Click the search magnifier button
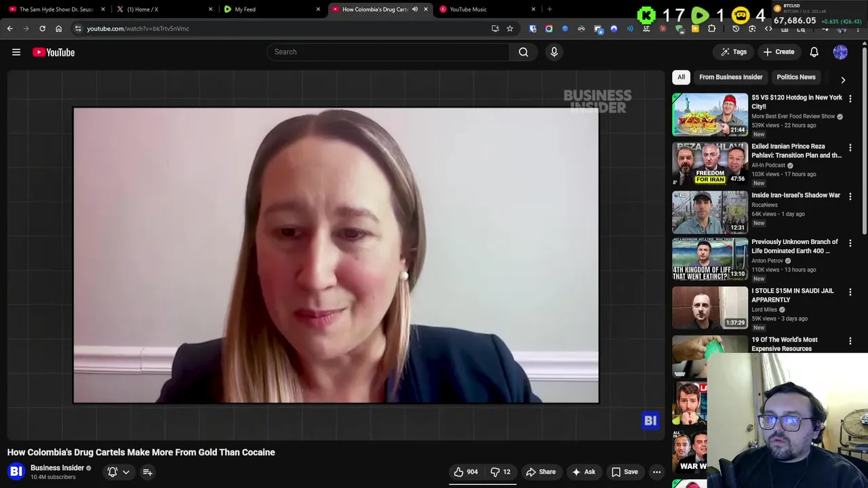The height and width of the screenshot is (488, 868). 524,52
